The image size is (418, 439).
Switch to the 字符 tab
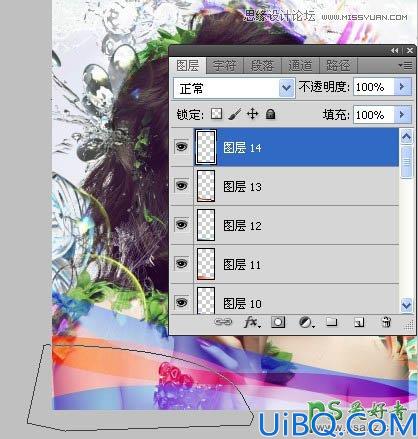225,66
